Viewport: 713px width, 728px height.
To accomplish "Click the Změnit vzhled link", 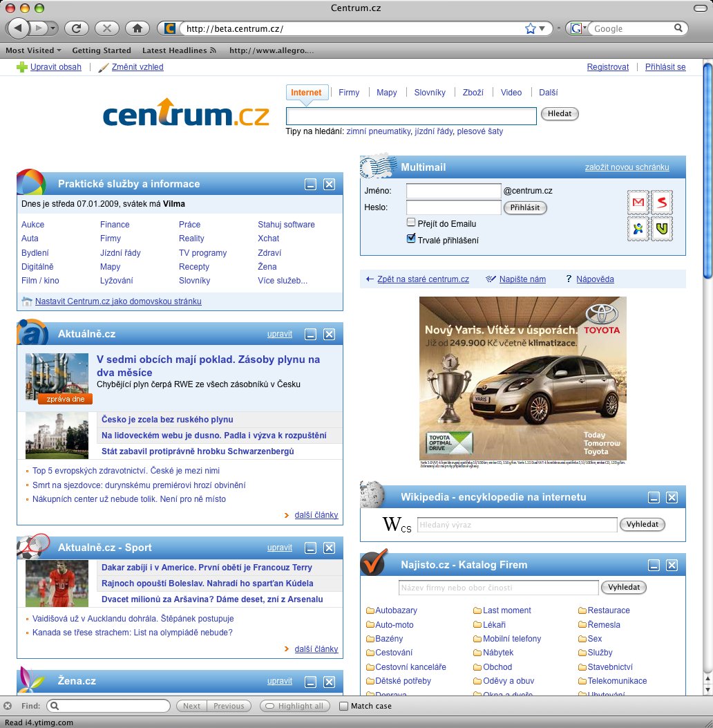I will pyautogui.click(x=137, y=67).
